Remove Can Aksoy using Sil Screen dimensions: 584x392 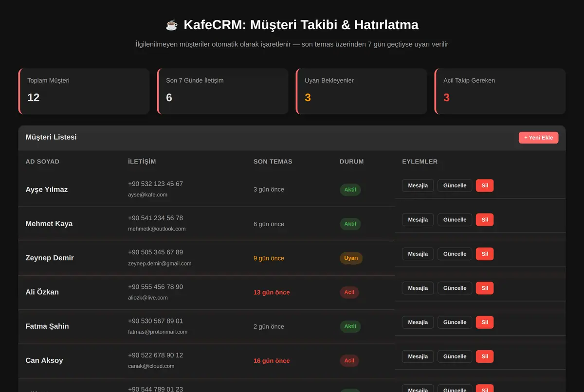485,356
